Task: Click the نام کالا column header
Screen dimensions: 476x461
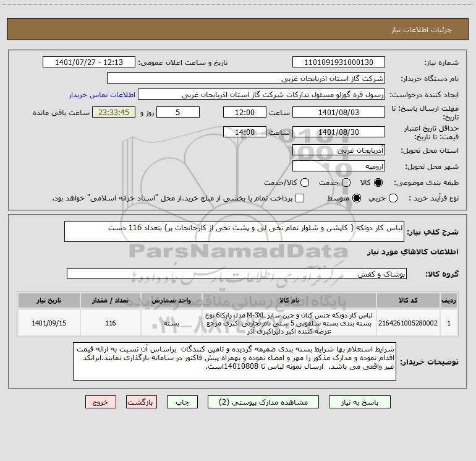Action: tap(289, 300)
